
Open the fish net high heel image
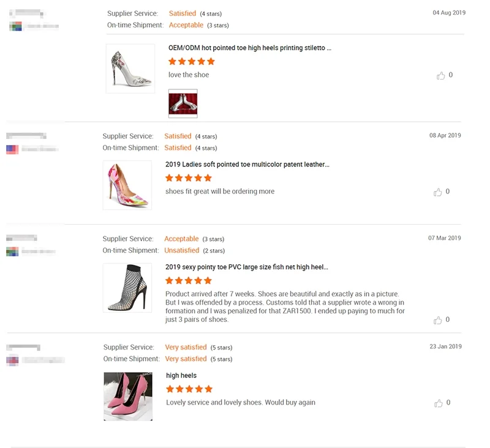[127, 288]
